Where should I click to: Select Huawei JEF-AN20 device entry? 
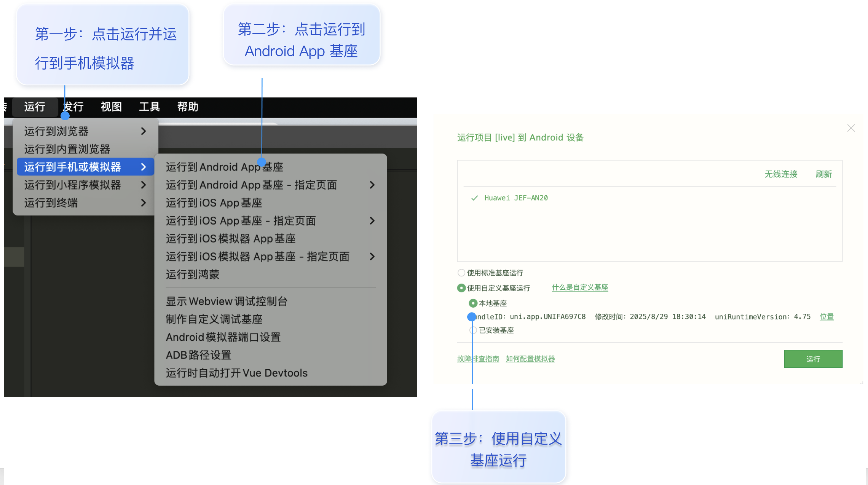(515, 198)
